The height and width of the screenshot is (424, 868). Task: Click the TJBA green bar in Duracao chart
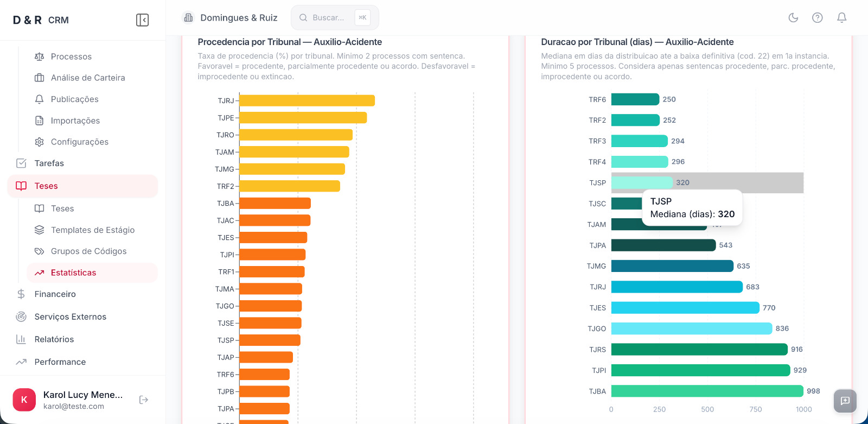pyautogui.click(x=707, y=391)
